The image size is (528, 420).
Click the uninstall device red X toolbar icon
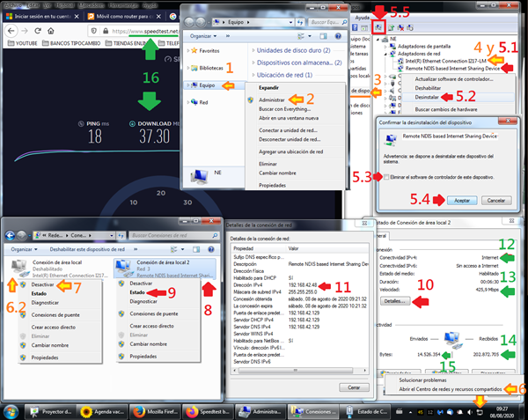pyautogui.click(x=400, y=27)
